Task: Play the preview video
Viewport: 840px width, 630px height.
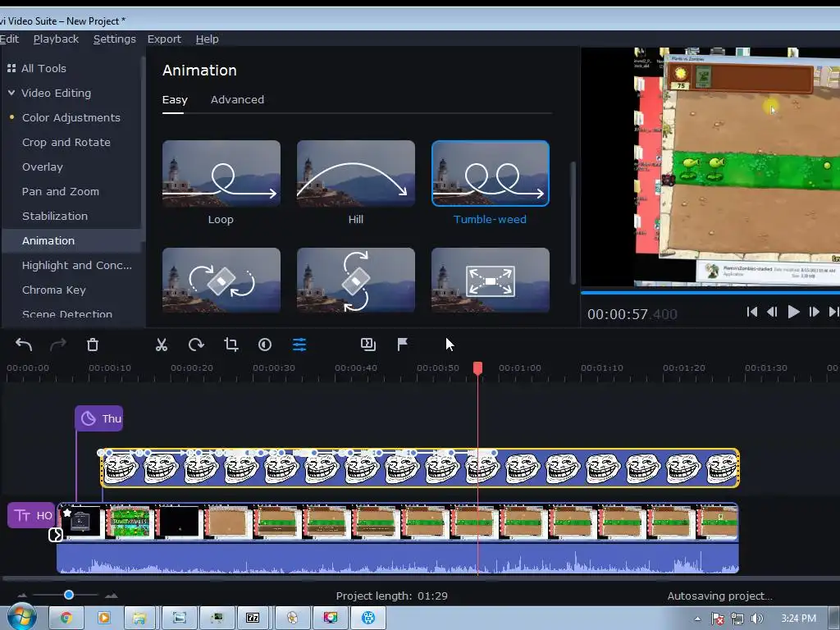Action: point(793,312)
